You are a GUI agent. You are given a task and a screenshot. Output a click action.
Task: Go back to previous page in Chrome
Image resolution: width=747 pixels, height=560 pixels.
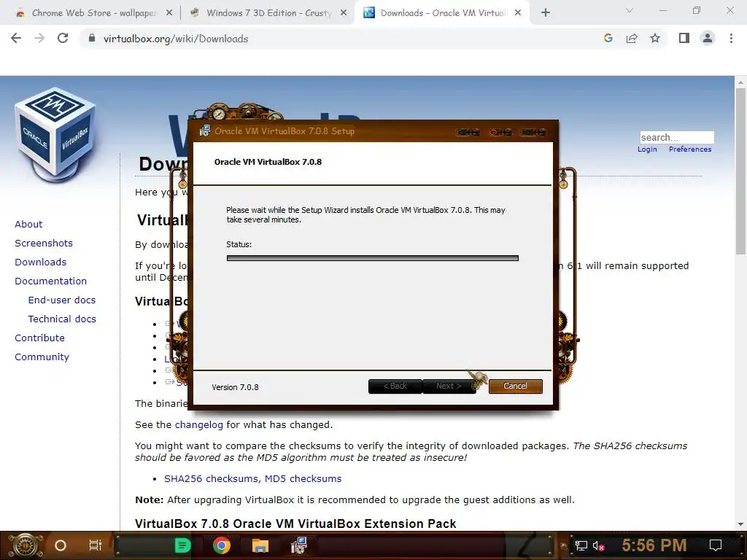click(16, 38)
